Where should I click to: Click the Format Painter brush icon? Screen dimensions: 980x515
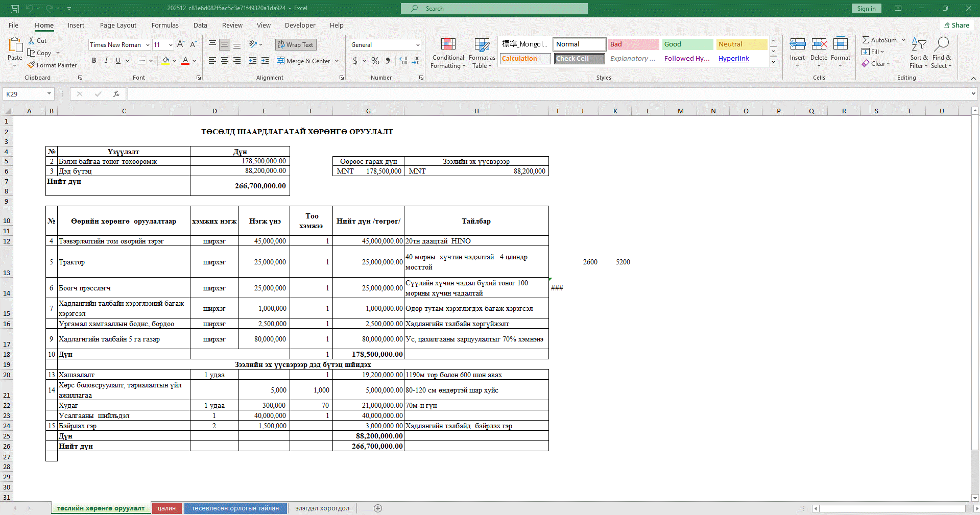coord(32,65)
